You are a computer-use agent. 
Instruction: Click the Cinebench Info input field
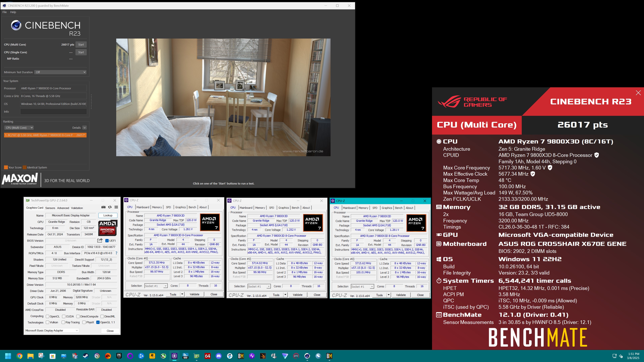click(x=53, y=112)
